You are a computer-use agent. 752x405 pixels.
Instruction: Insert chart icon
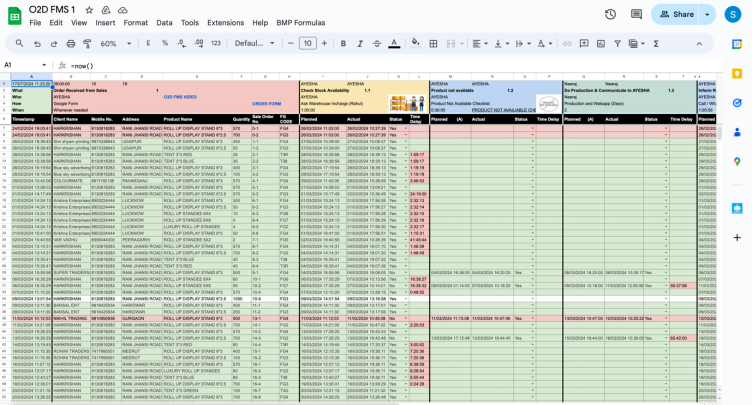[600, 44]
